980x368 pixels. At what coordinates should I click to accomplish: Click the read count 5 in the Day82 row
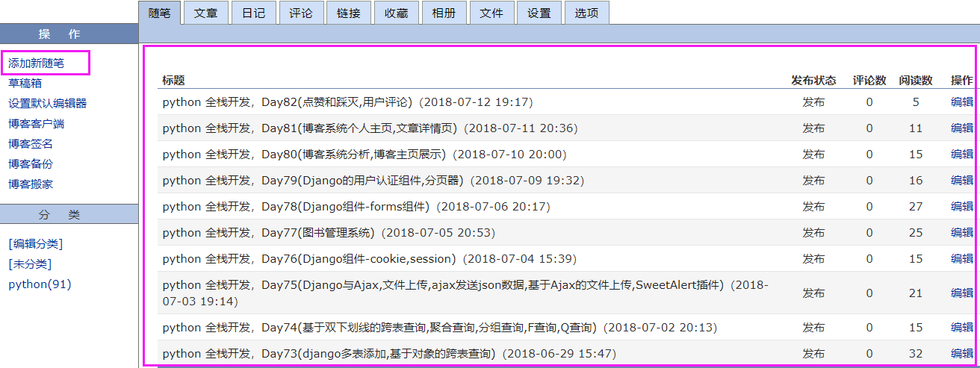tap(916, 102)
